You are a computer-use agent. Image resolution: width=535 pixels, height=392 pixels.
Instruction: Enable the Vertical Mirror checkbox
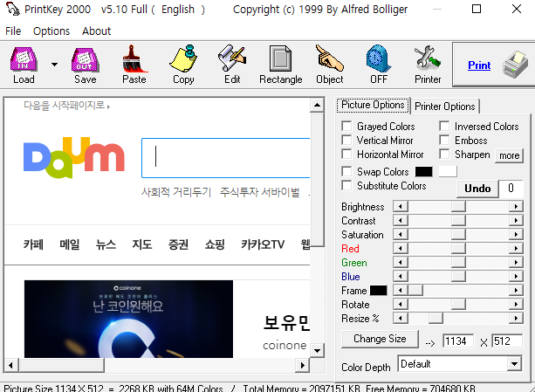click(346, 140)
